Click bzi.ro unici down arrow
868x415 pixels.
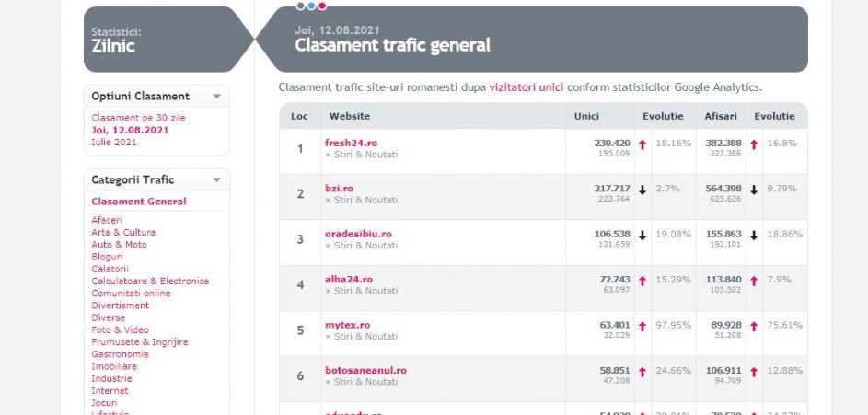click(642, 190)
